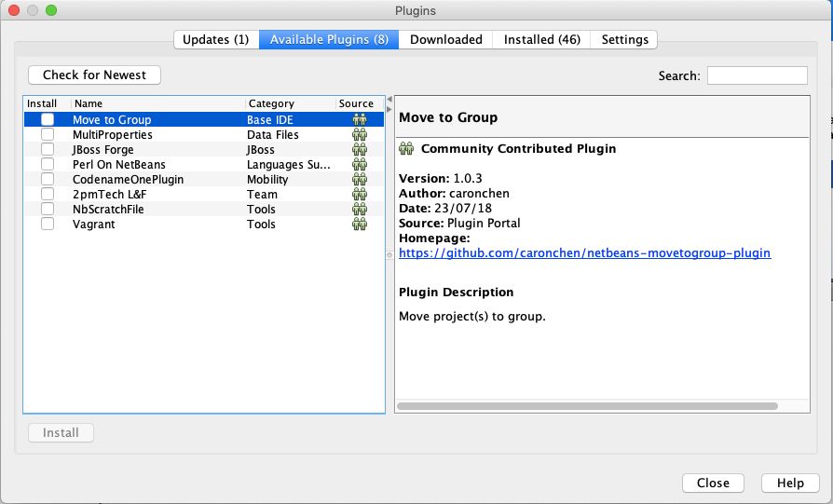Click the source icon in JBoss Forge row
This screenshot has height=504, width=833.
(x=360, y=149)
